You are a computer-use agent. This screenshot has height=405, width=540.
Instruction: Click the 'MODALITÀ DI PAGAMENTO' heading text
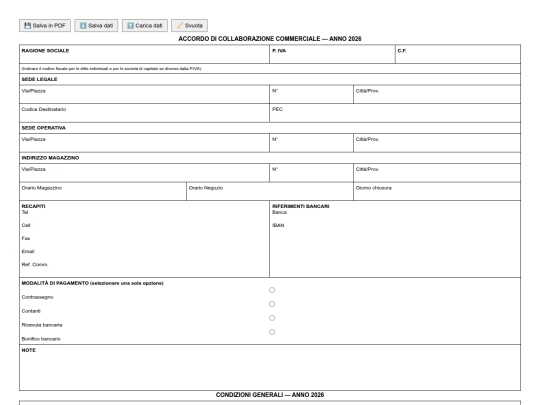click(55, 283)
